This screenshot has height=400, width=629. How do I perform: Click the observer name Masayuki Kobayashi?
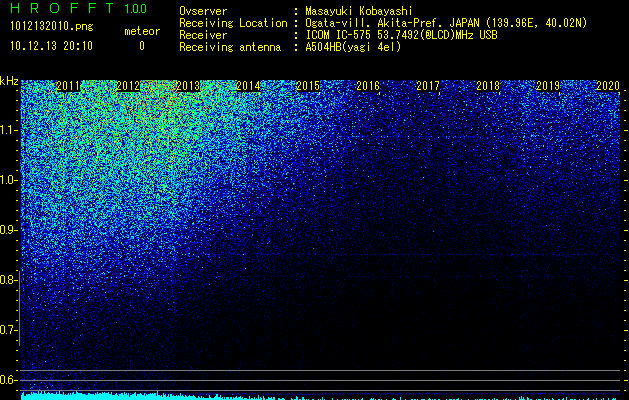tap(359, 11)
